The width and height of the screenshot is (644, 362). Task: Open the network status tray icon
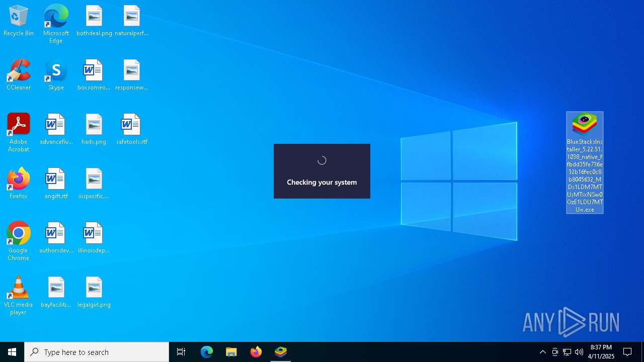click(x=567, y=352)
